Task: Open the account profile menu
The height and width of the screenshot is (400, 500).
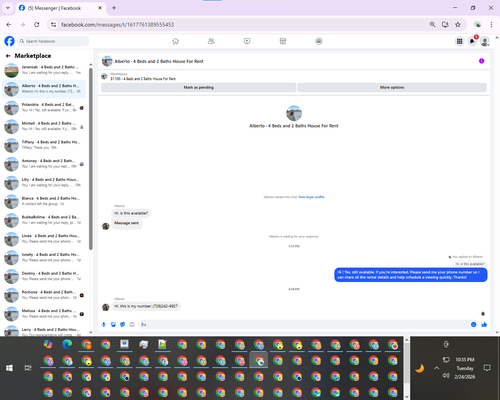Action: coord(485,41)
